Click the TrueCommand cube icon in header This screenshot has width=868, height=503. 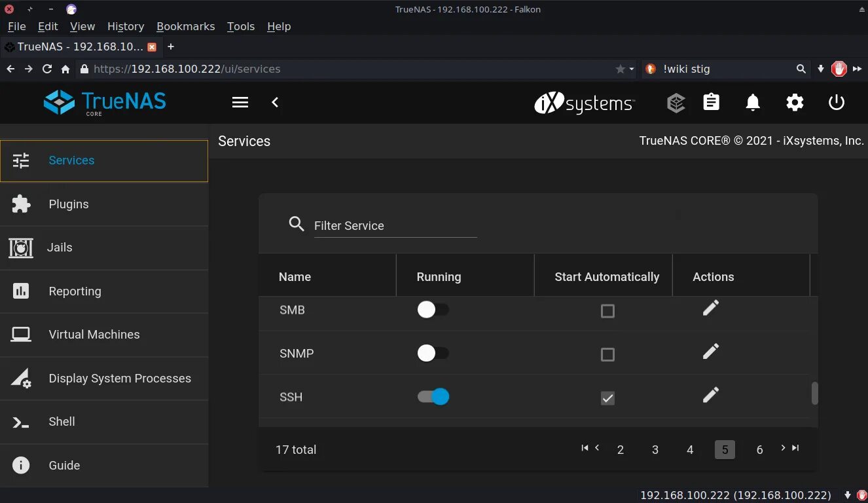pos(676,103)
